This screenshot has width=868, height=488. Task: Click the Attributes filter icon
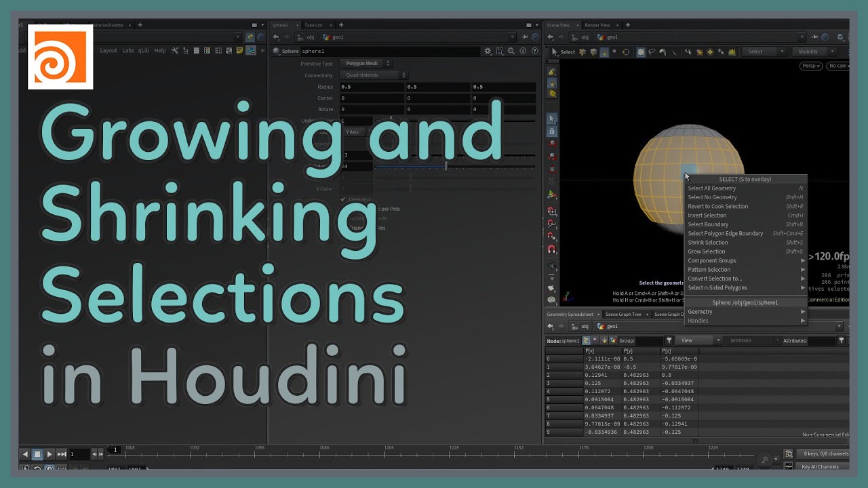pos(841,340)
